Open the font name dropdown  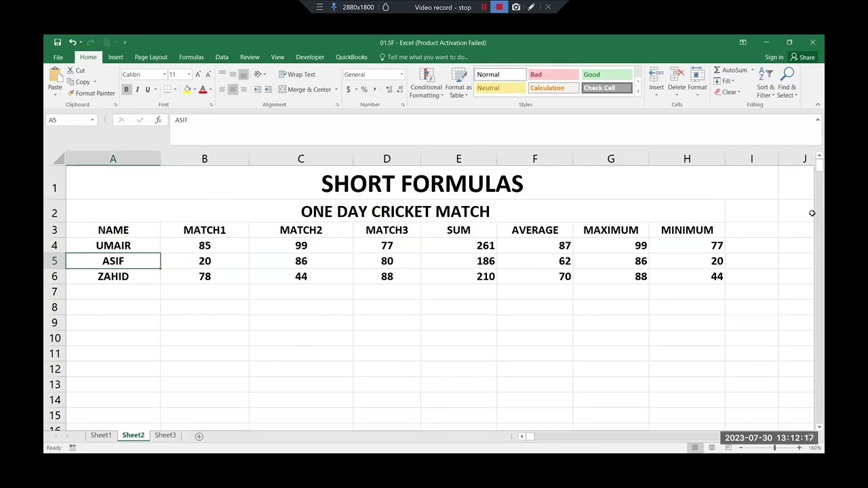[163, 75]
